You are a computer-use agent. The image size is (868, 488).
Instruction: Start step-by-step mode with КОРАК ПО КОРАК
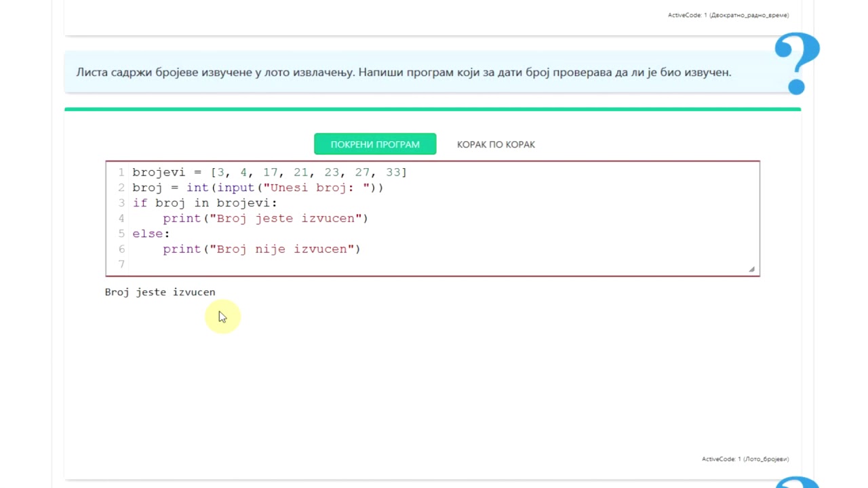(496, 144)
